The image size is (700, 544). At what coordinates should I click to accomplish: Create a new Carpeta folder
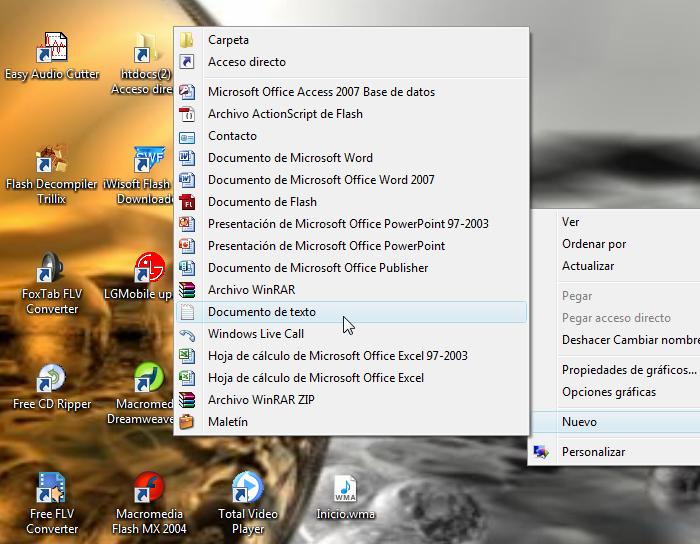click(x=351, y=40)
